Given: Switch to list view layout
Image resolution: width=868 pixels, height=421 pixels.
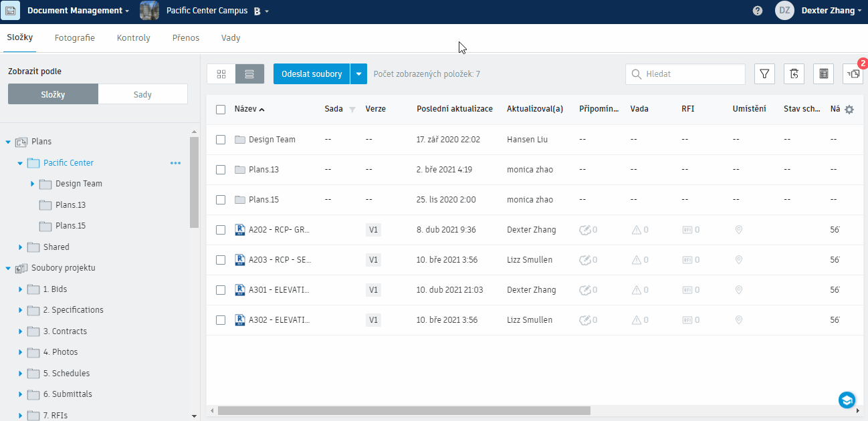Looking at the screenshot, I should click(249, 74).
